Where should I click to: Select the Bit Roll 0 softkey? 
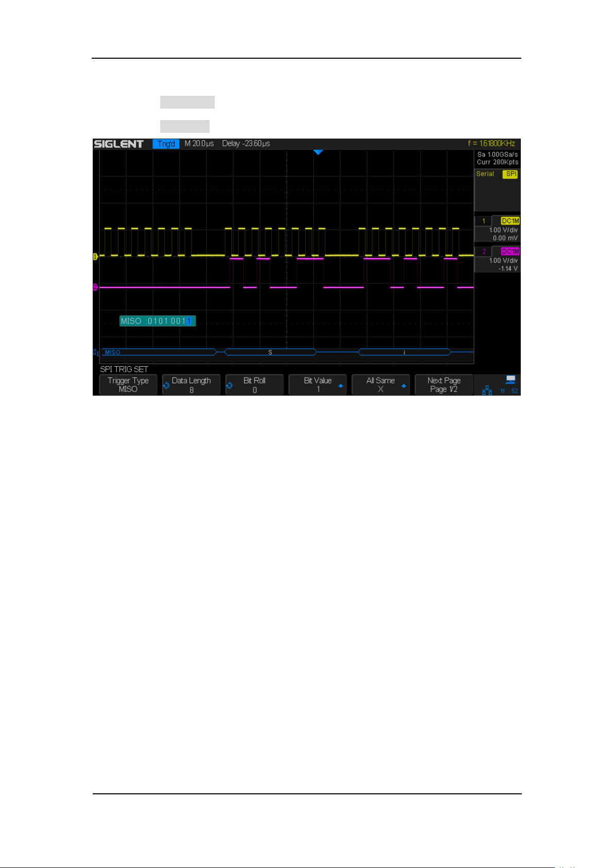click(254, 385)
